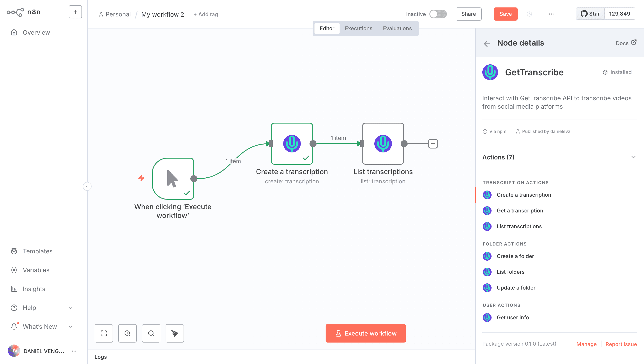Open the List folders action
Viewport: 644px width, 364px height.
click(511, 272)
